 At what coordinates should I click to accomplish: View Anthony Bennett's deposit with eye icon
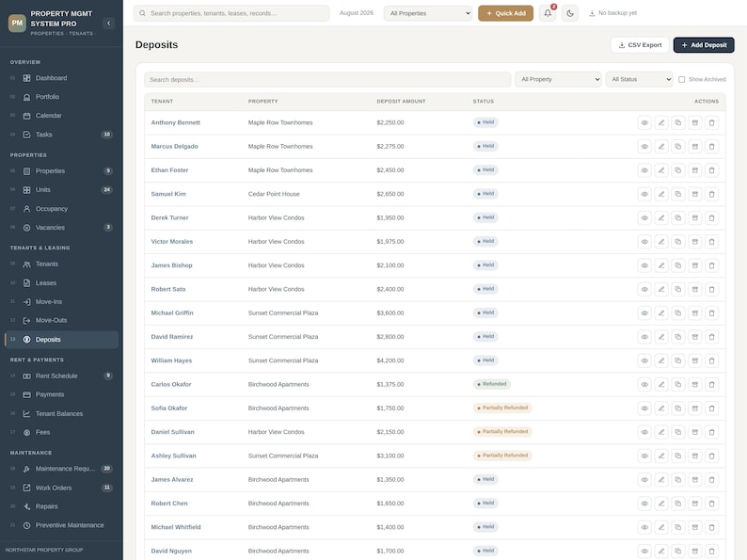(x=644, y=123)
